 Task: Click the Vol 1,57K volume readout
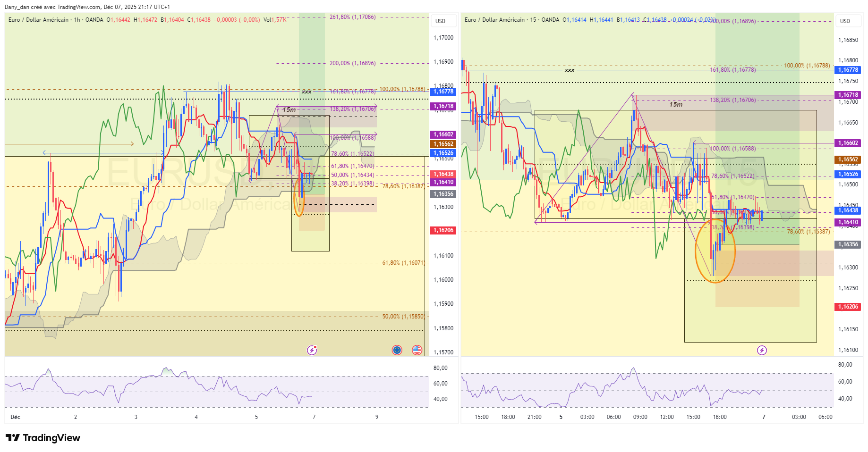(275, 20)
